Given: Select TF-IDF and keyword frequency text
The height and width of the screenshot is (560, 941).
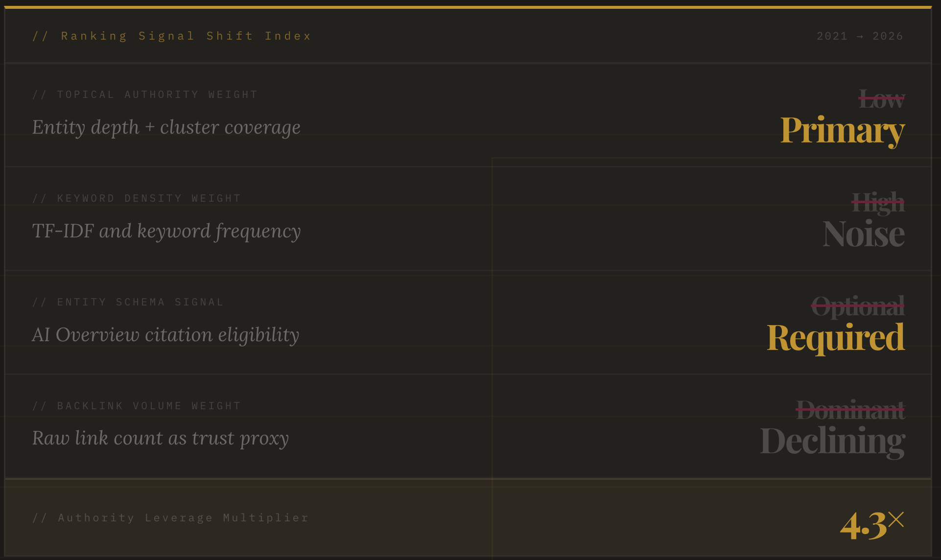Looking at the screenshot, I should 166,231.
